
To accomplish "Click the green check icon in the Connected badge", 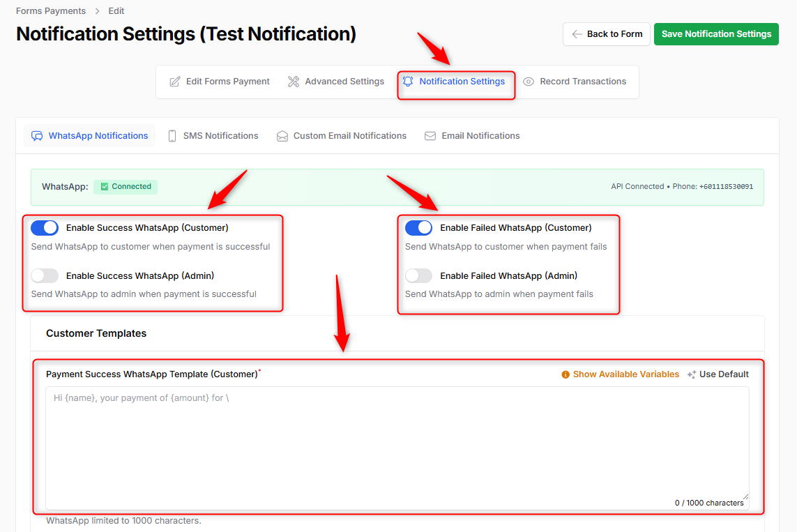I will (x=104, y=186).
